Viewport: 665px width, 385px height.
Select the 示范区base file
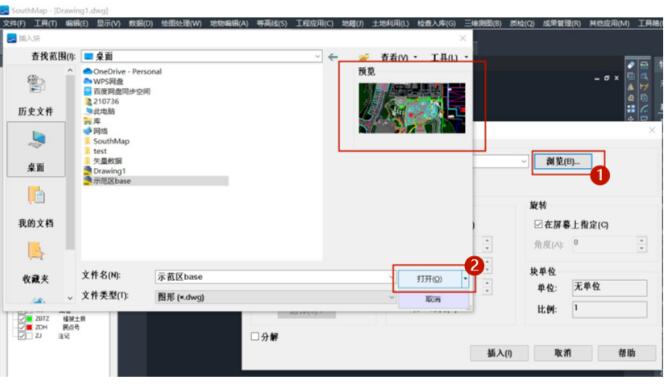tap(156, 181)
